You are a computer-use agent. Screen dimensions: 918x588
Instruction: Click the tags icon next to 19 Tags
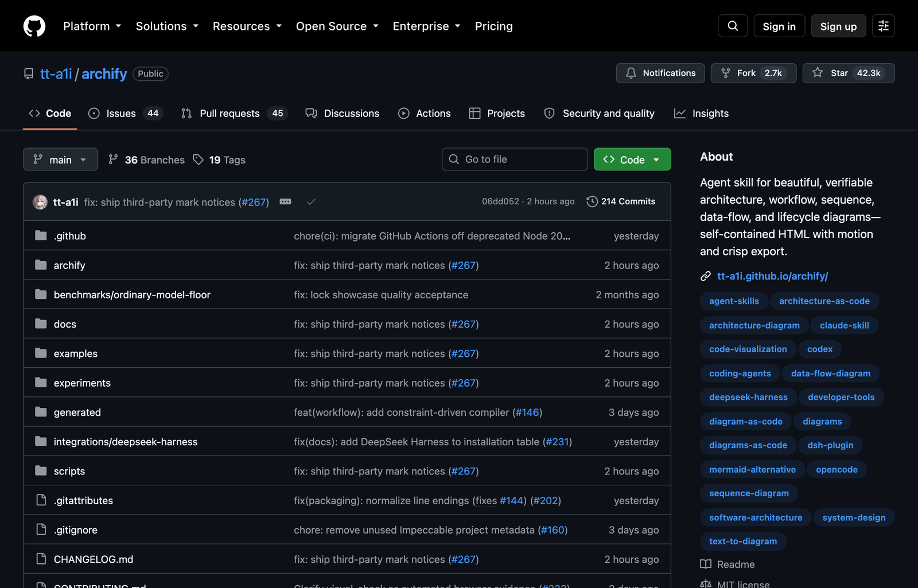pos(199,159)
